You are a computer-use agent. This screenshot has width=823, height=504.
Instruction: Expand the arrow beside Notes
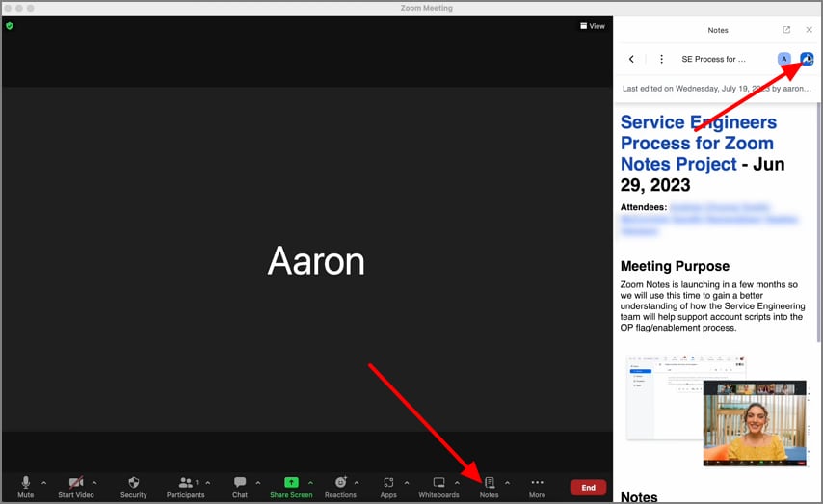coord(507,483)
